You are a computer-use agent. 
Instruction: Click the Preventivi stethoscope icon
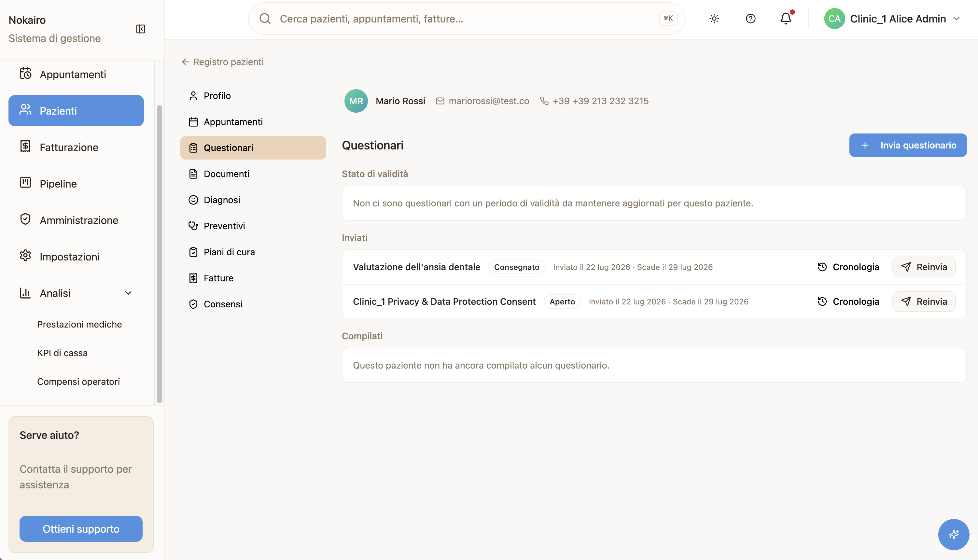pos(193,226)
